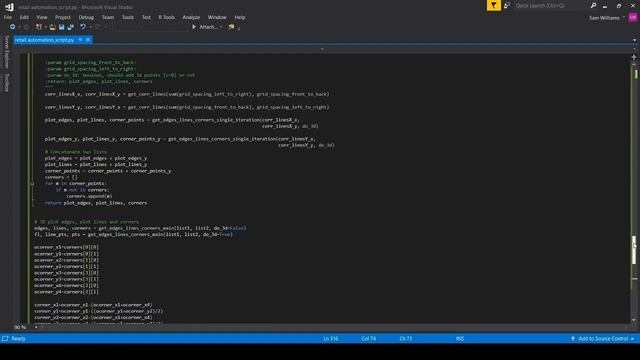Click the Ready status bar icon
Image resolution: width=640 pixels, height=360 pixels.
[x=5, y=338]
